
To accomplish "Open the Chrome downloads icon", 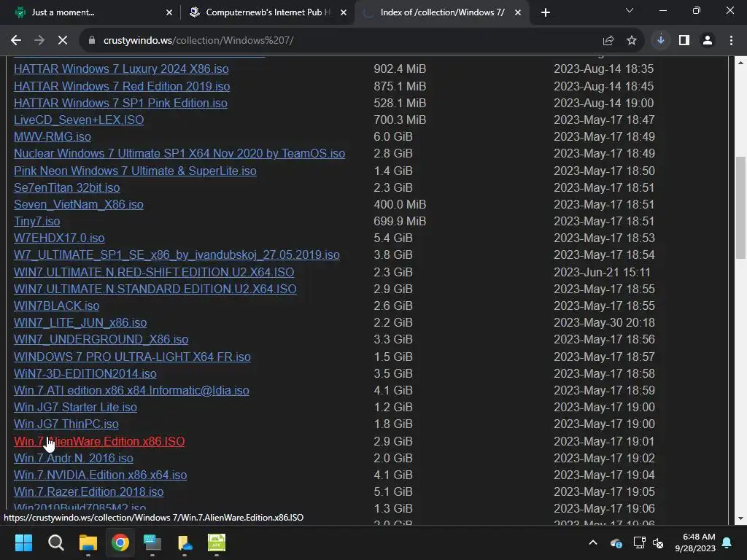I will pos(661,41).
